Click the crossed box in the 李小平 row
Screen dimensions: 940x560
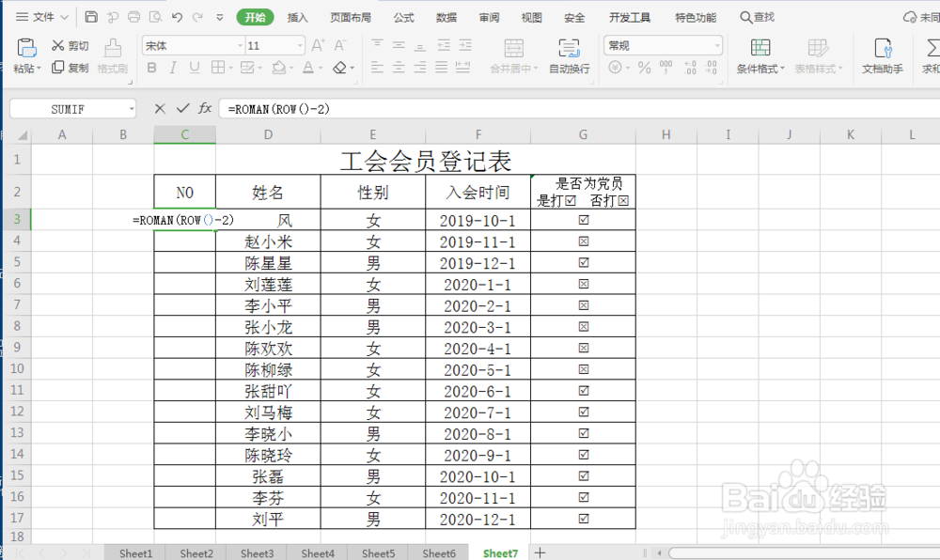click(x=584, y=305)
